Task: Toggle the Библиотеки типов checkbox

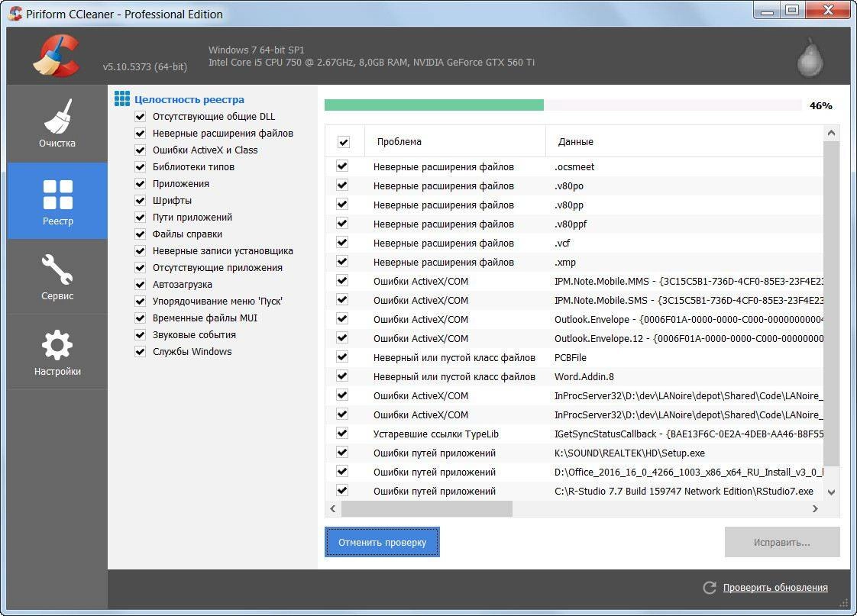Action: pyautogui.click(x=140, y=166)
